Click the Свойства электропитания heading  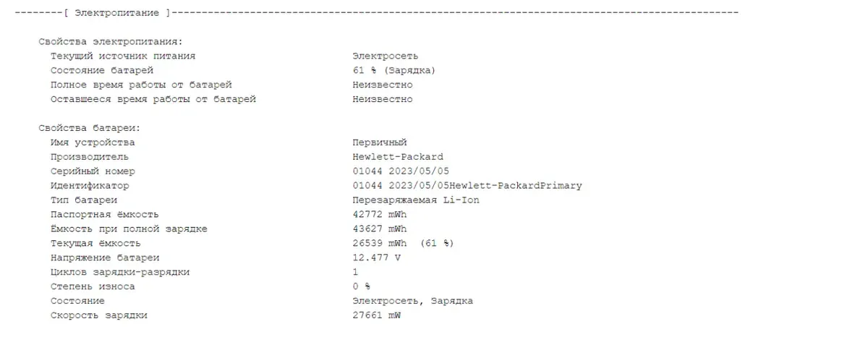(111, 42)
